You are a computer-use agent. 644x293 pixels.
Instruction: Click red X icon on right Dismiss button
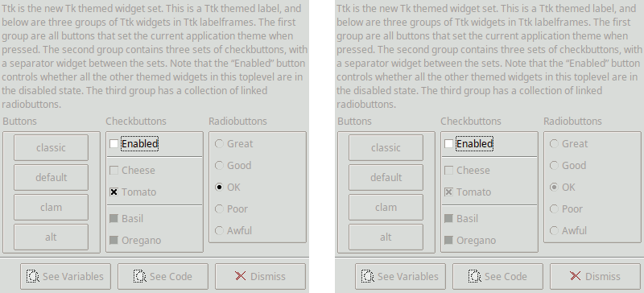[x=575, y=276]
